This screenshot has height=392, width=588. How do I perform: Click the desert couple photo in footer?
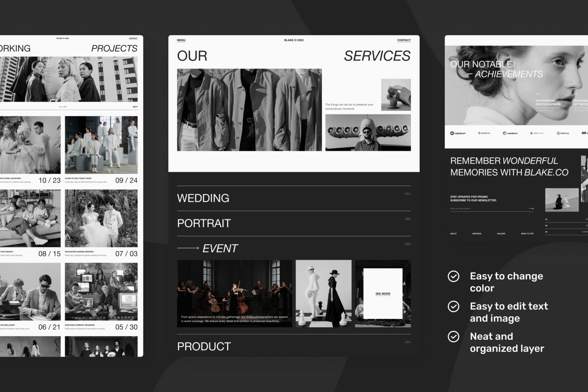(562, 200)
